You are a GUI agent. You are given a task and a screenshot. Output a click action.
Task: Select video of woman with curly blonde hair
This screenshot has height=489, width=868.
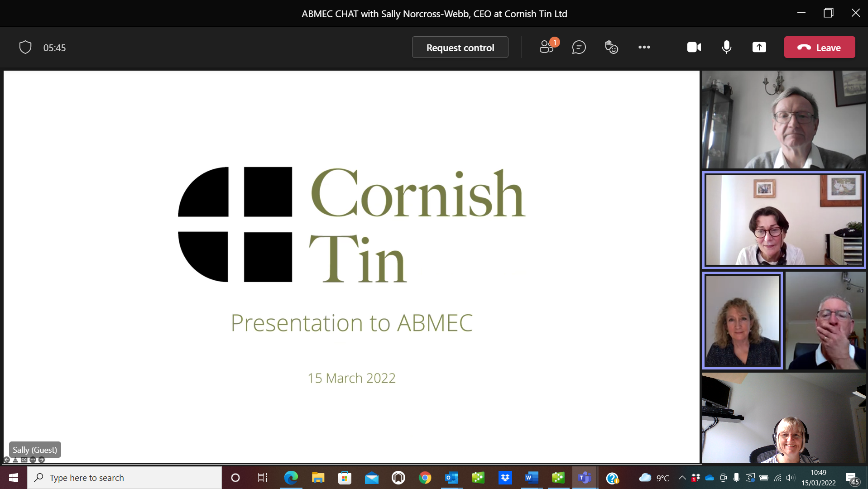click(x=743, y=321)
